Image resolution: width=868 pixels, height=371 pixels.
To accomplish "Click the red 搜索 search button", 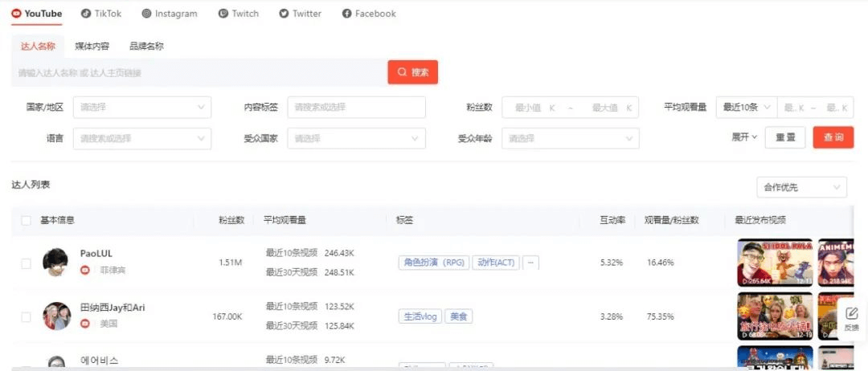I will 412,72.
